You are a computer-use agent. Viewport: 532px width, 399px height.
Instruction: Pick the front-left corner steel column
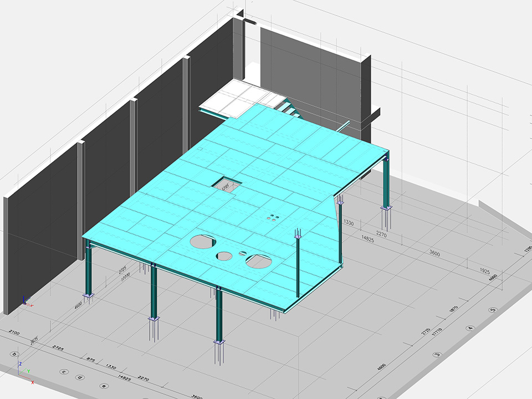coord(88,272)
